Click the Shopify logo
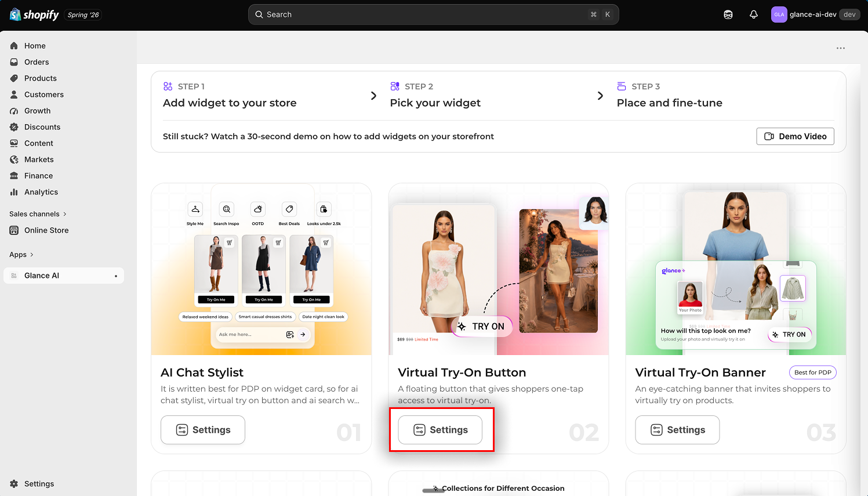This screenshot has width=868, height=496. coord(34,15)
